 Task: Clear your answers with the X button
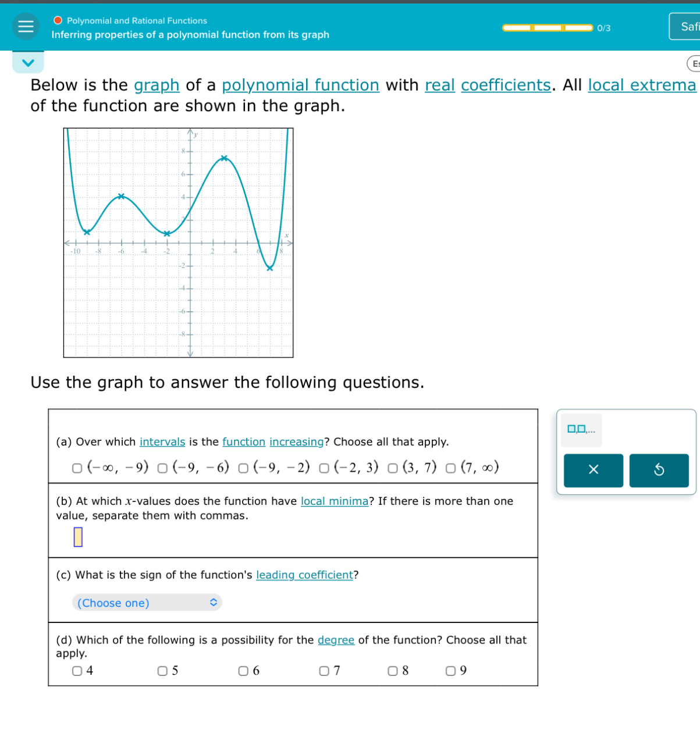tap(593, 470)
